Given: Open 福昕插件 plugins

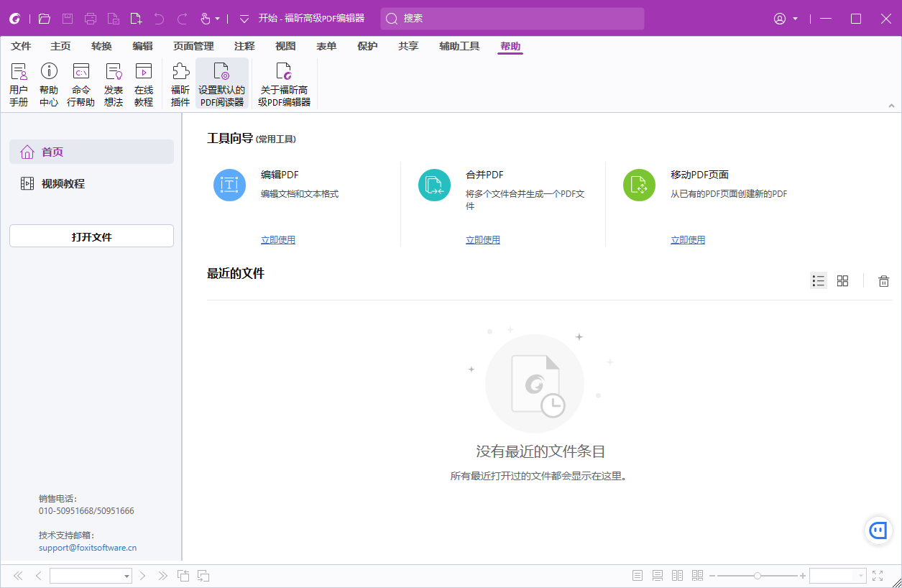Looking at the screenshot, I should click(180, 84).
